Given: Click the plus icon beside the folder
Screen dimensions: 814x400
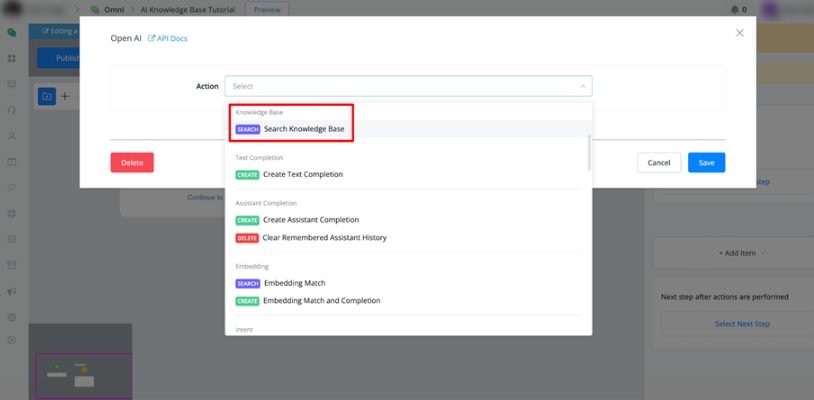Looking at the screenshot, I should coord(65,96).
